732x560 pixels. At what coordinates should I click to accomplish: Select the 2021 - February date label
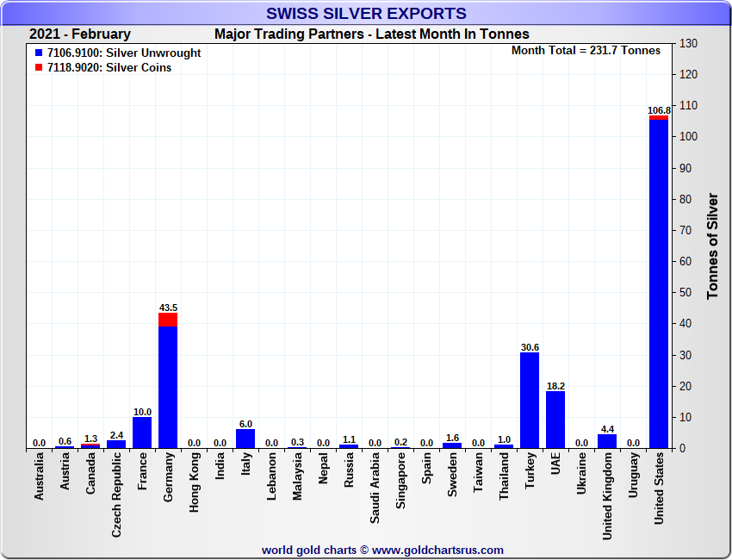click(80, 34)
